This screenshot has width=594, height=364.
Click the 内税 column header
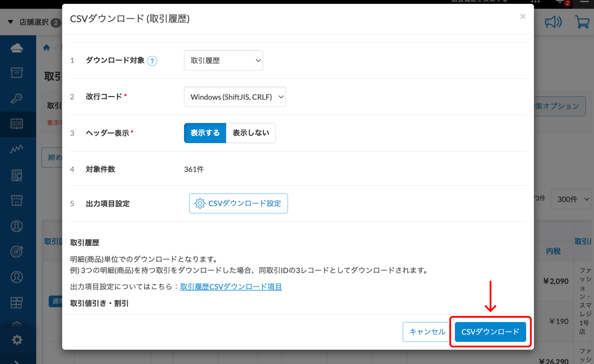click(x=553, y=251)
